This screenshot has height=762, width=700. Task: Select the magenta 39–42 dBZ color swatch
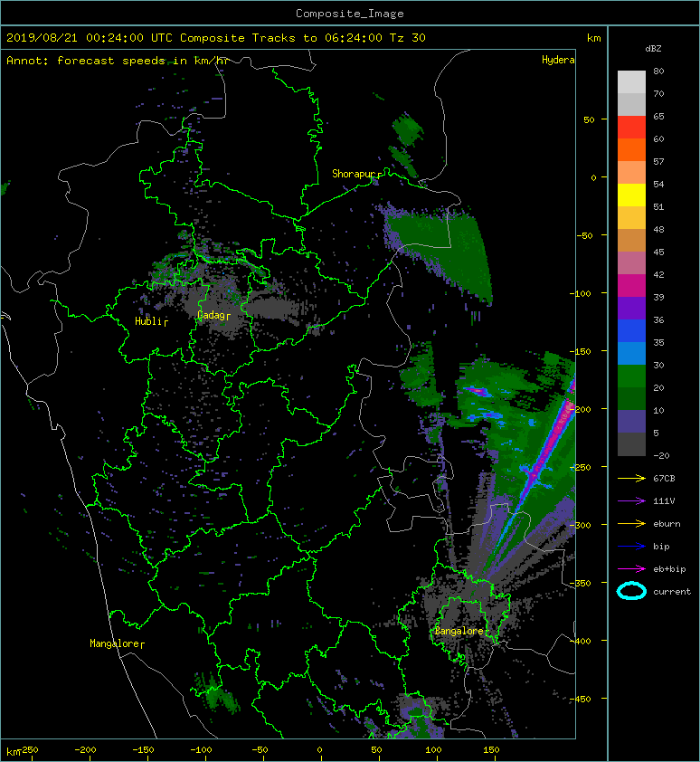point(631,285)
